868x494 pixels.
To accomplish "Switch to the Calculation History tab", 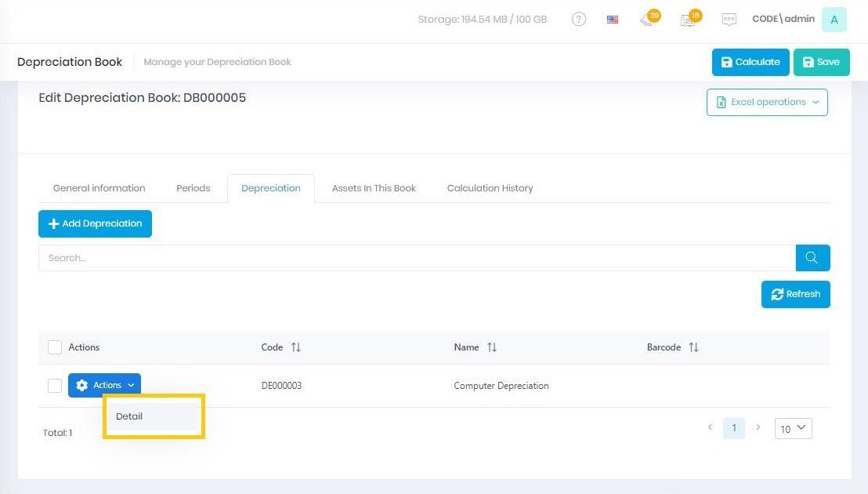I will click(490, 188).
